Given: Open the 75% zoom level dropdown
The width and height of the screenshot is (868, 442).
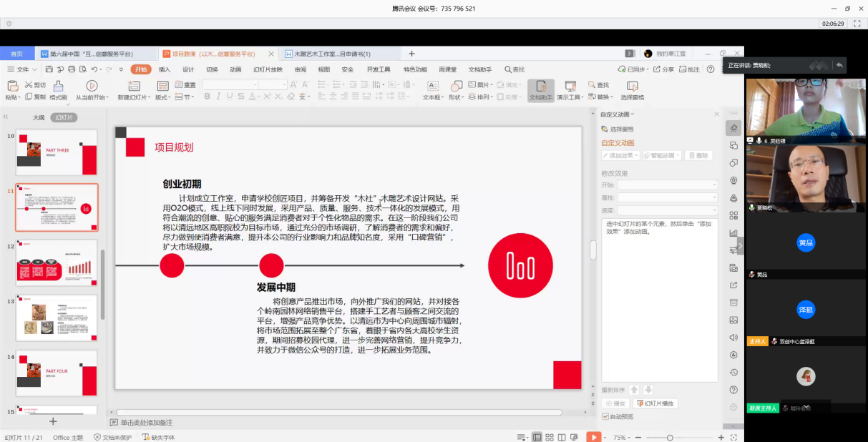Looking at the screenshot, I should click(623, 437).
